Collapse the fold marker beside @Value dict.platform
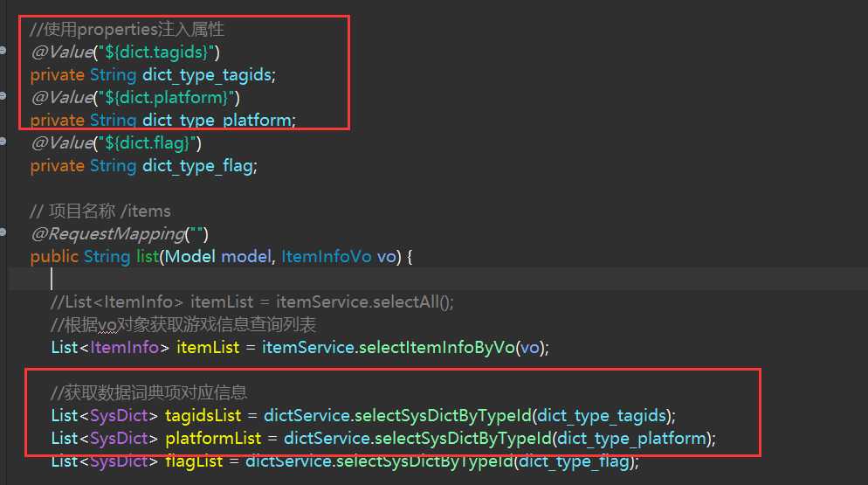 (x=3, y=96)
